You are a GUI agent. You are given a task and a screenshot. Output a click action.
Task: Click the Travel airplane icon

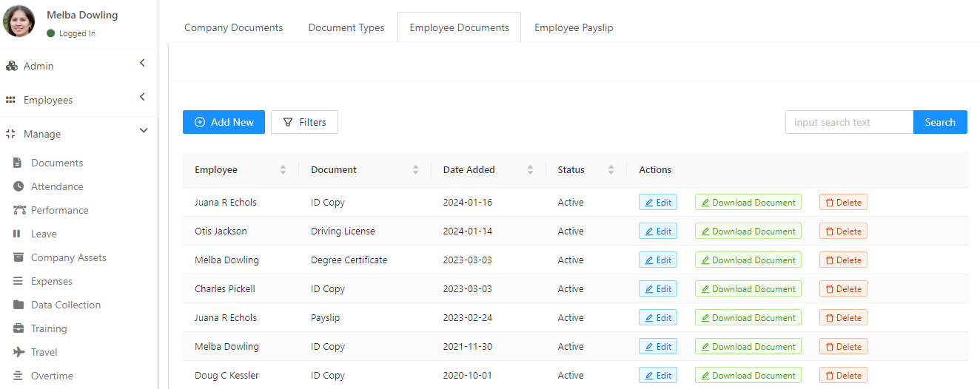point(19,352)
